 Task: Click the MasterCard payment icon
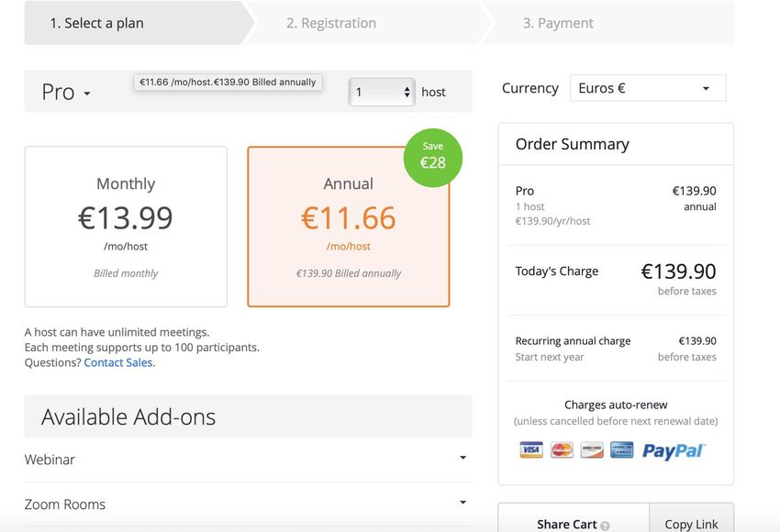coord(562,450)
